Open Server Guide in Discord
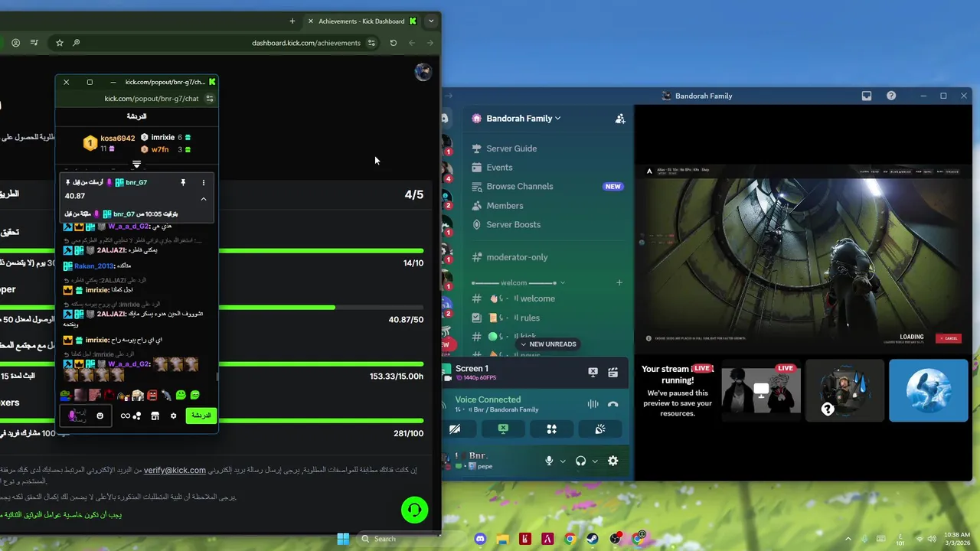 click(511, 148)
